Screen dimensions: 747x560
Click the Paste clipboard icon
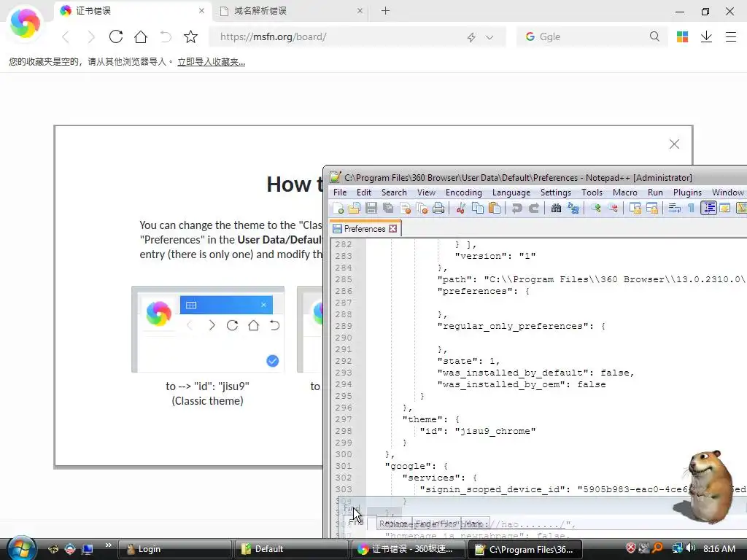[495, 208]
